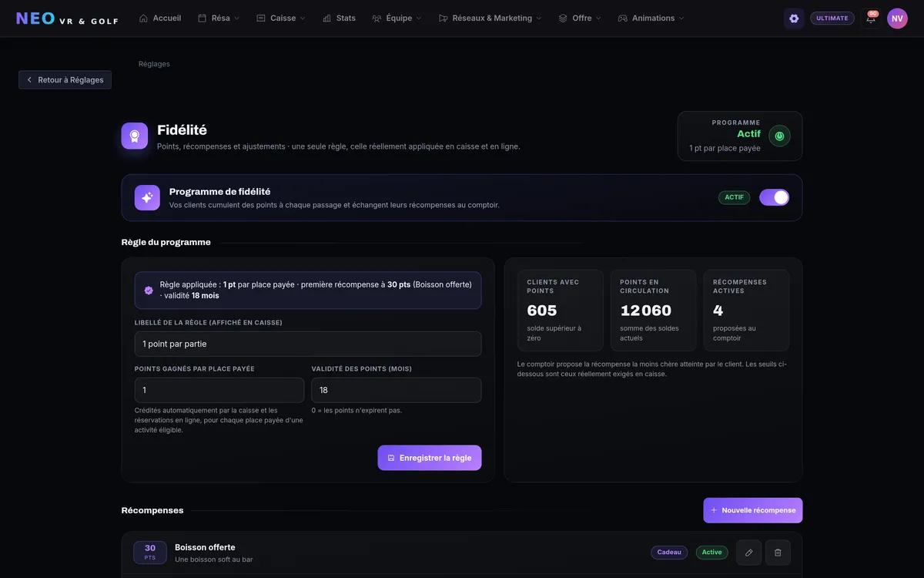The width and height of the screenshot is (924, 578).
Task: Click the check badge icon in Règle appliquée
Action: [149, 291]
